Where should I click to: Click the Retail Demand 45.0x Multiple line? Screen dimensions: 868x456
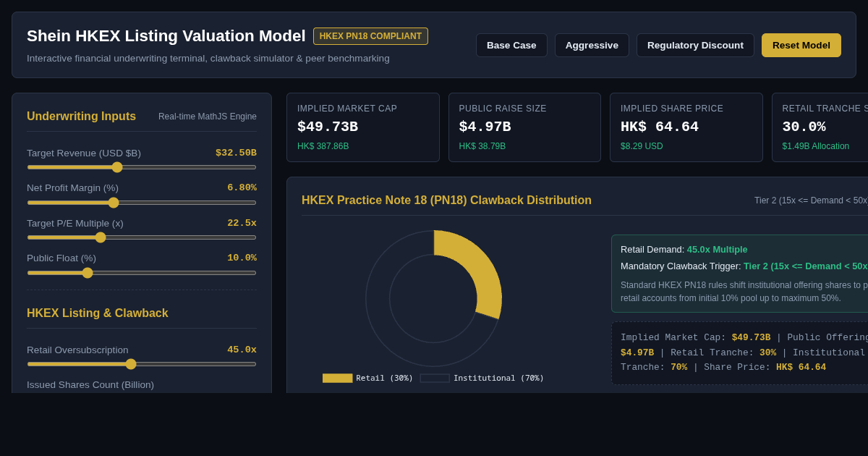(684, 249)
